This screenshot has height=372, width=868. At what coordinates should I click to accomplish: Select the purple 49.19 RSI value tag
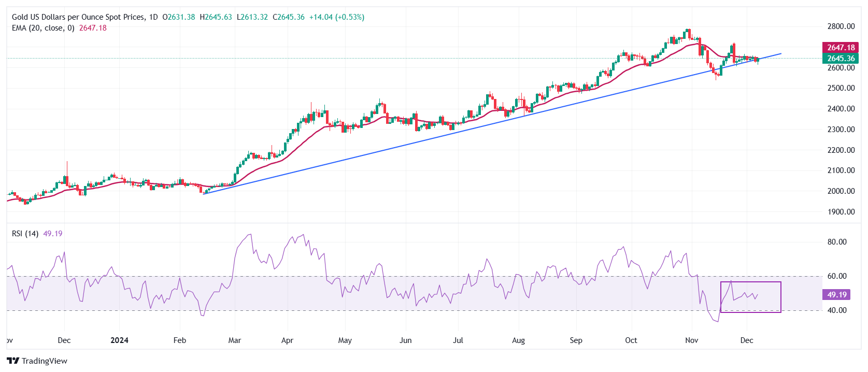(836, 295)
